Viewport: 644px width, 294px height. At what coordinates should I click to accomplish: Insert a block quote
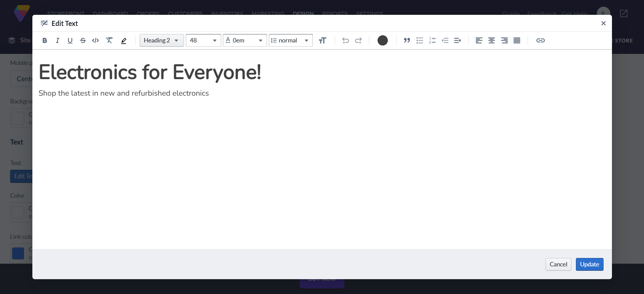(x=407, y=40)
